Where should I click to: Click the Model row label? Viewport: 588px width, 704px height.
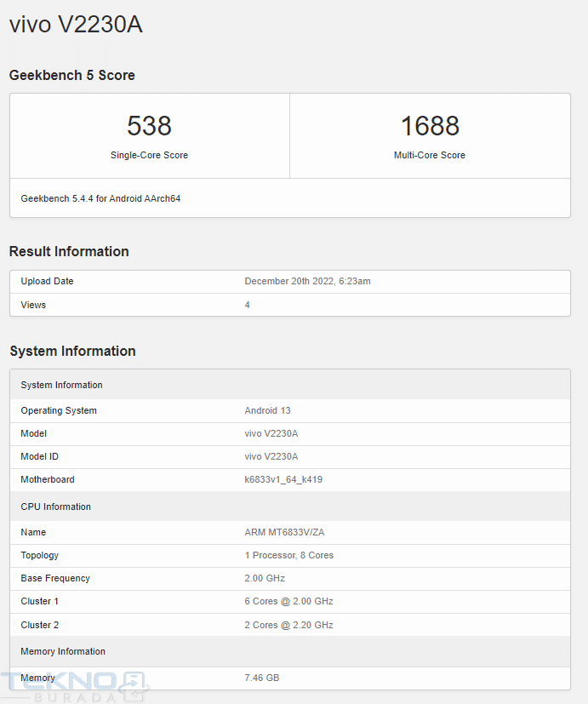(34, 433)
